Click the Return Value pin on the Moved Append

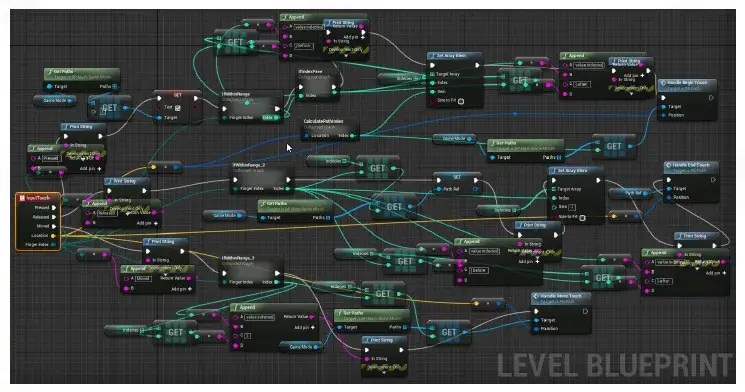click(x=189, y=278)
